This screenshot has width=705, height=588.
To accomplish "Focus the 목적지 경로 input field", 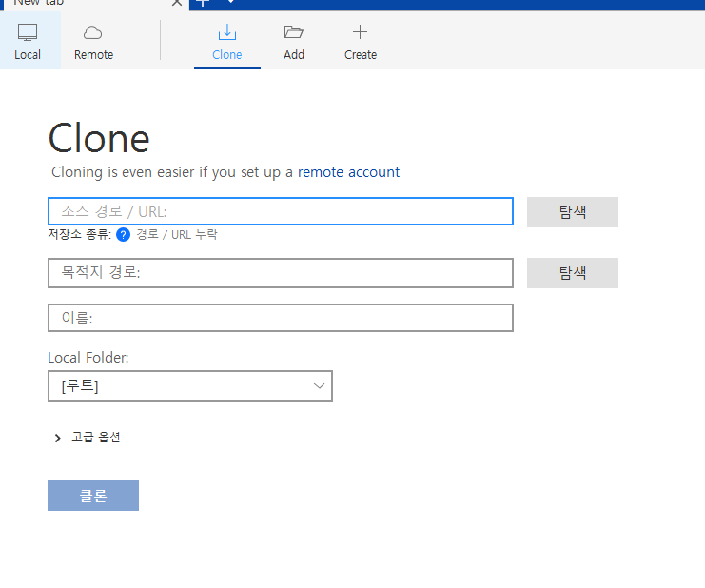I will 281,273.
